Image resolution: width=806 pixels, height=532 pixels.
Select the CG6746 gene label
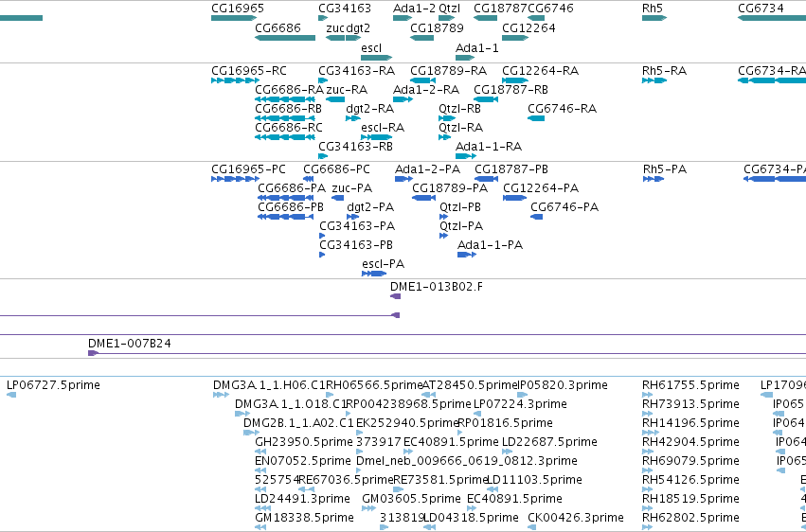(550, 9)
